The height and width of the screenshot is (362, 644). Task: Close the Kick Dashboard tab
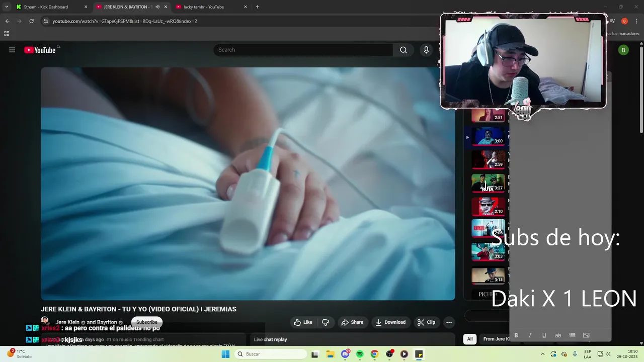point(86,7)
